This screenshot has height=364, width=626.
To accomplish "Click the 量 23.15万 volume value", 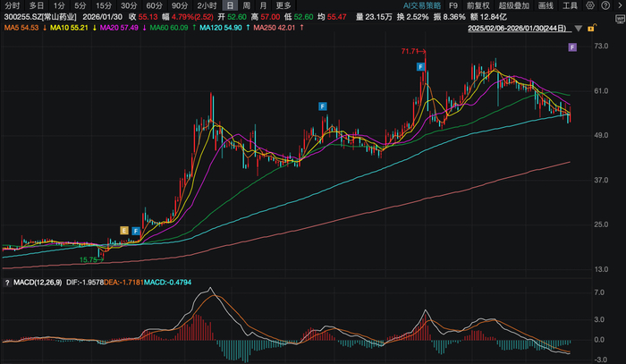I will coord(374,17).
